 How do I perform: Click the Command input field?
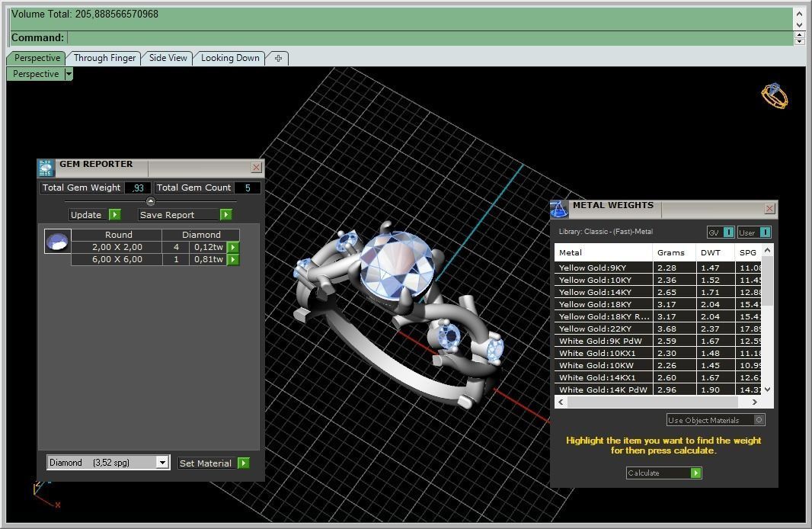pos(430,38)
